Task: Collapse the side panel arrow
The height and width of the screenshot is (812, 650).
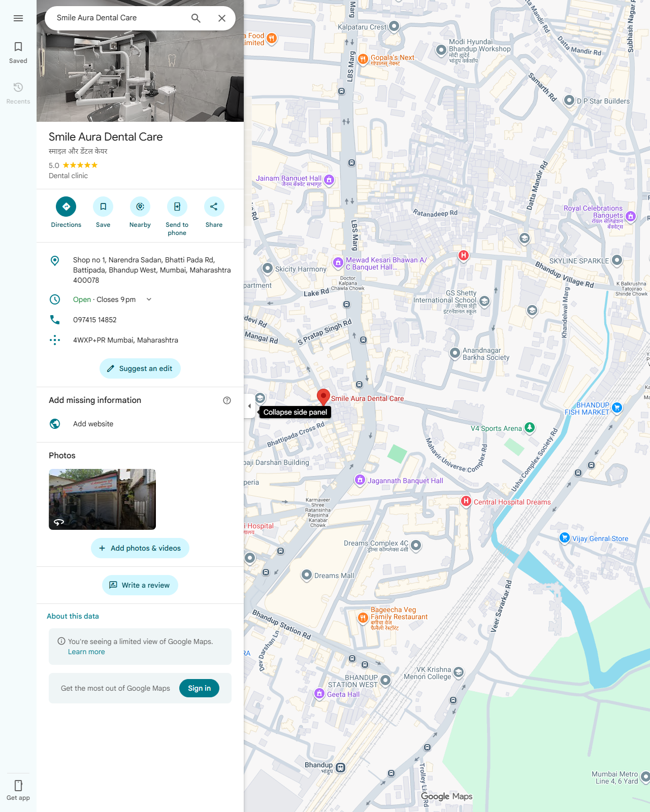Action: (249, 406)
